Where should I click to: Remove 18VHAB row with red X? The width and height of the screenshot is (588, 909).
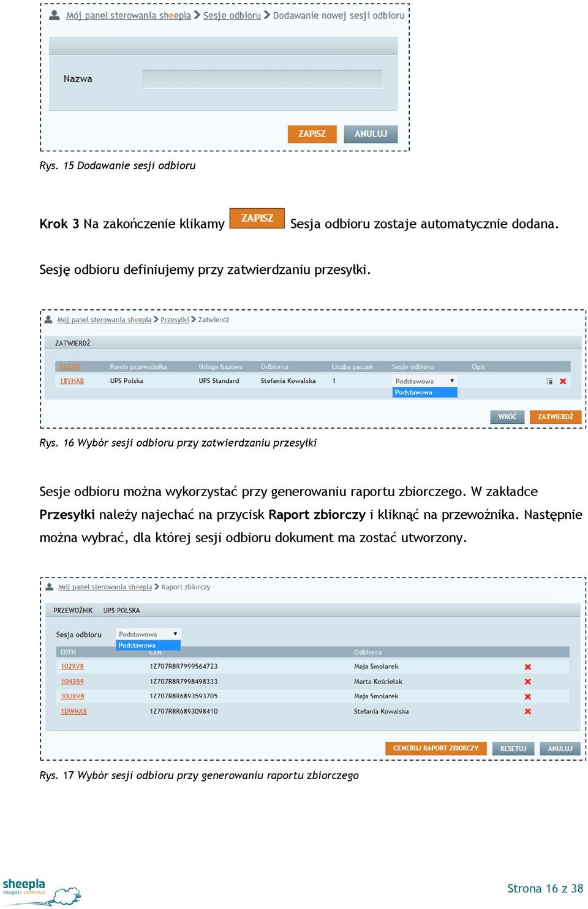click(563, 381)
